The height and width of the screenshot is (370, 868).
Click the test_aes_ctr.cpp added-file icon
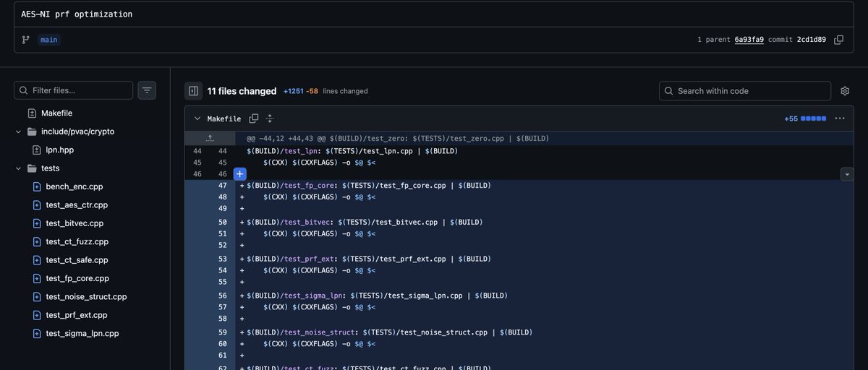[x=37, y=205]
